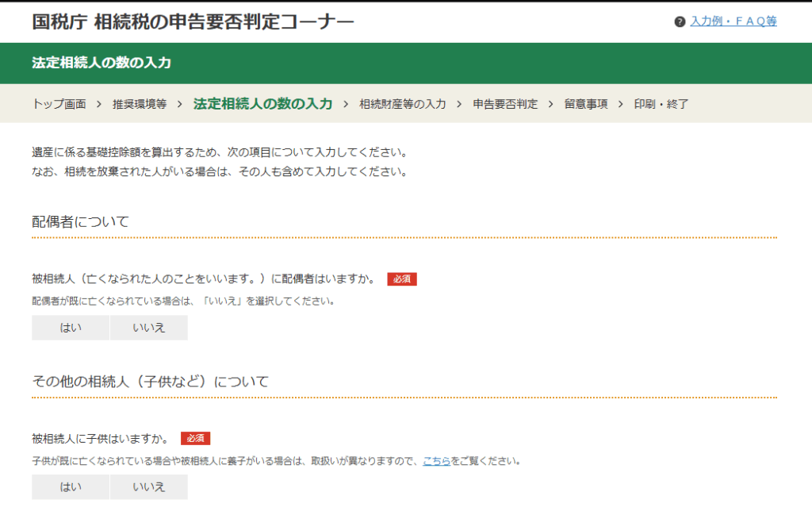Open the 入力例・FAQ等 link
Image resolution: width=812 pixels, height=511 pixels.
coord(733,21)
